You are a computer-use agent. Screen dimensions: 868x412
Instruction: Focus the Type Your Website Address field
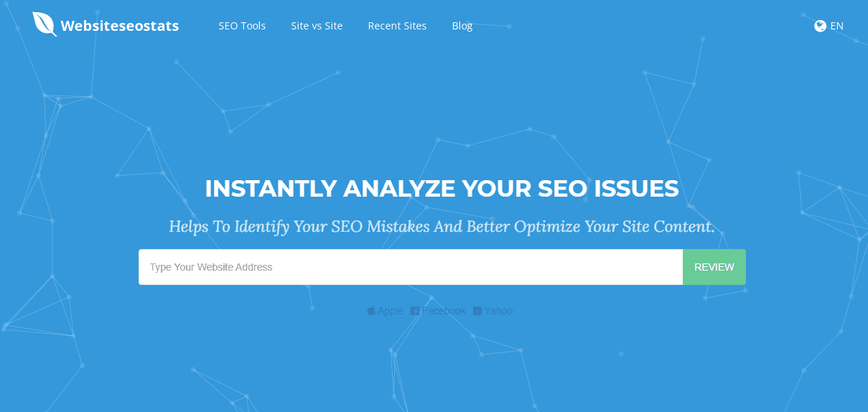point(411,267)
